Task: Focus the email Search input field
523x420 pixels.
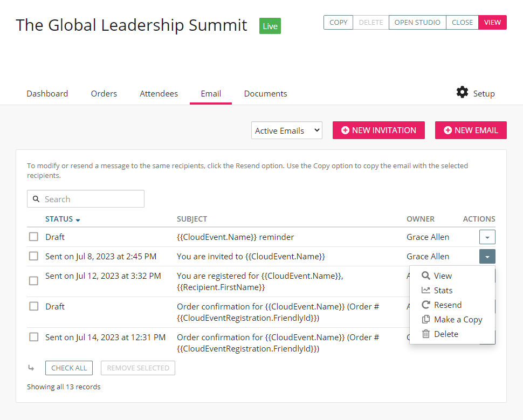Action: pyautogui.click(x=92, y=199)
